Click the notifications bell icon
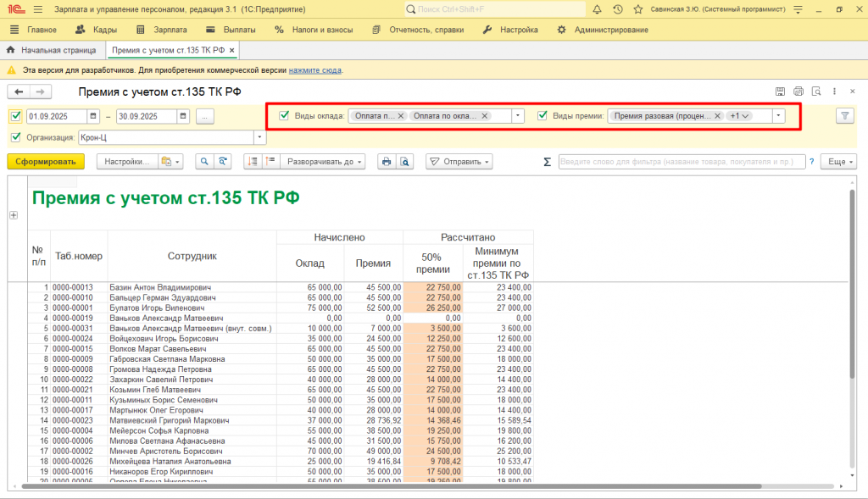The image size is (868, 499). (597, 9)
